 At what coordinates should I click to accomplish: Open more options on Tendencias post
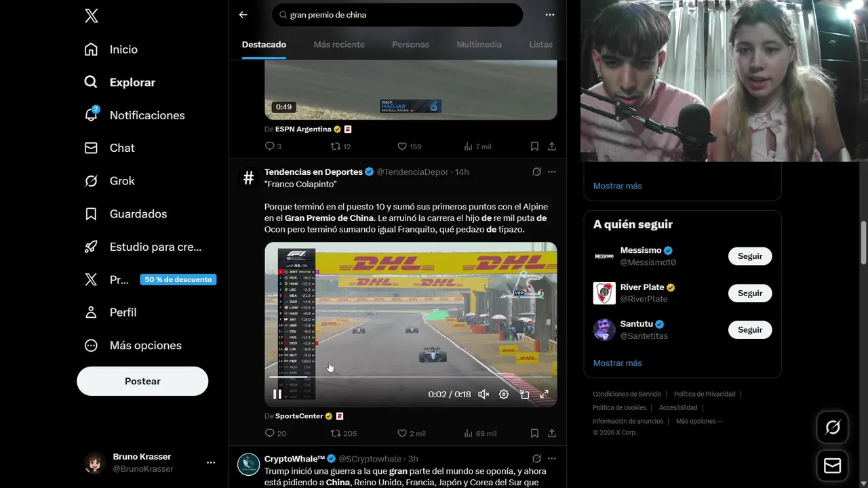[552, 172]
